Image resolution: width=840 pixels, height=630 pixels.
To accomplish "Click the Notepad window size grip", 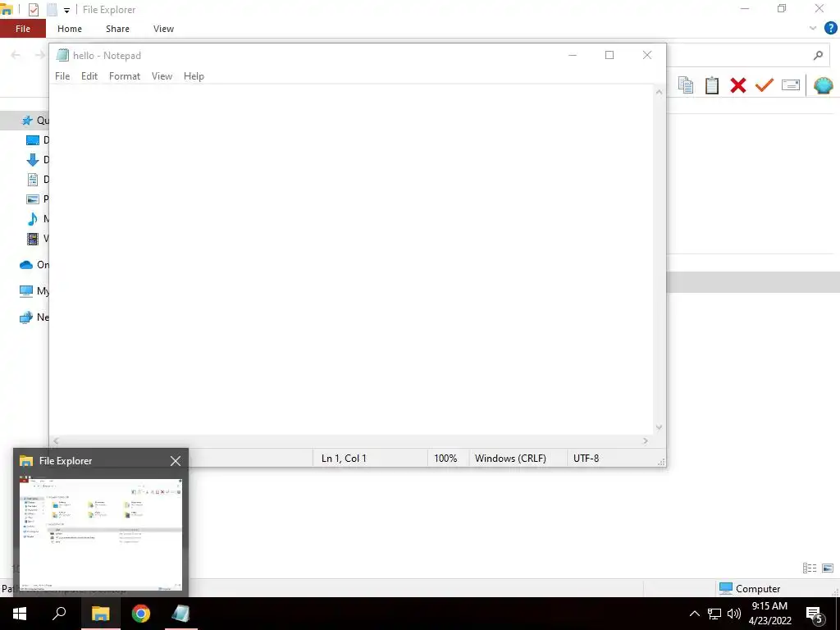I will pyautogui.click(x=662, y=462).
